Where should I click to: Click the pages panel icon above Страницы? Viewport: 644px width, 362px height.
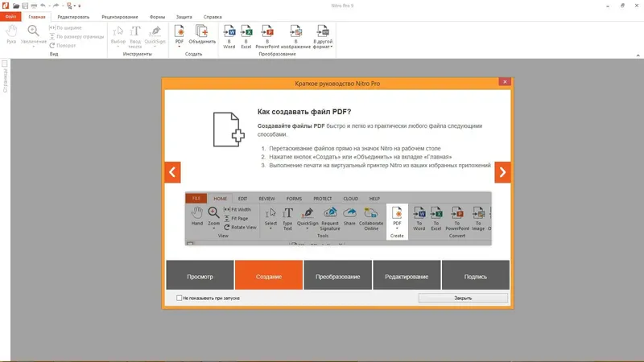tap(5, 64)
